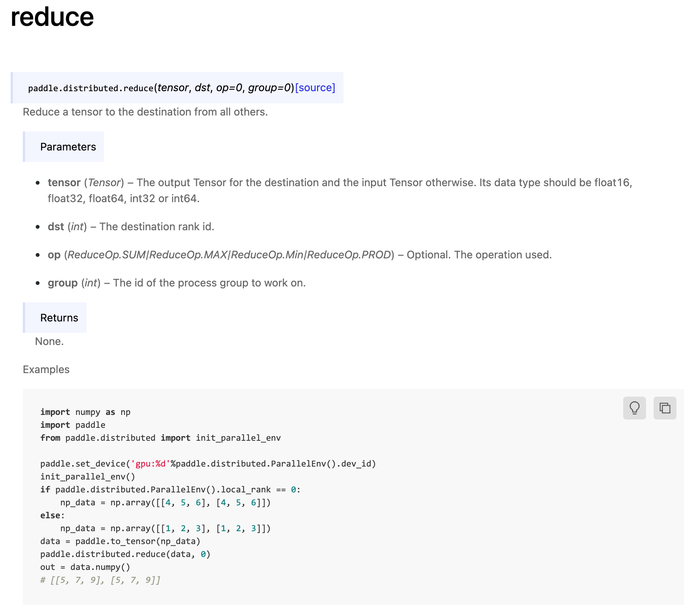The height and width of the screenshot is (614, 700).
Task: Click the lightbulb icon on the code block
Action: [634, 408]
